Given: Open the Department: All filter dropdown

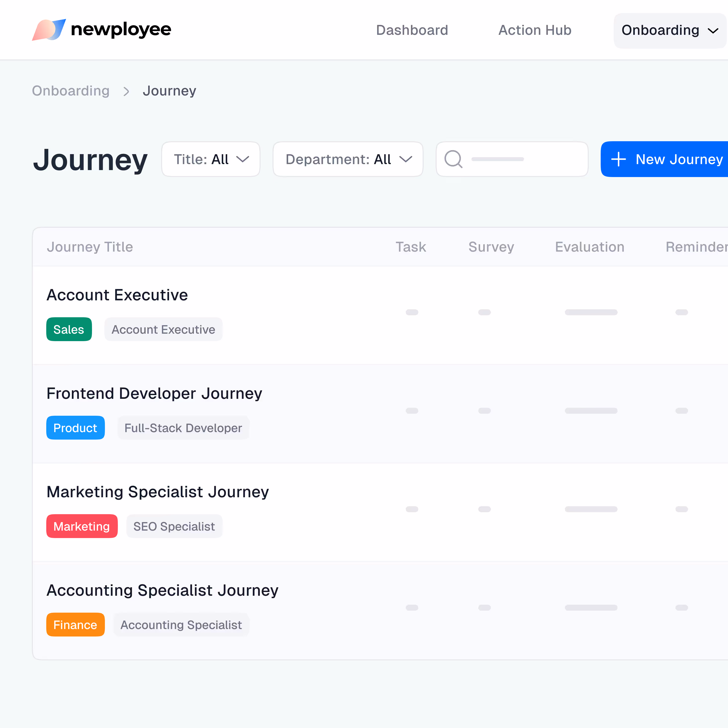Looking at the screenshot, I should coord(347,159).
